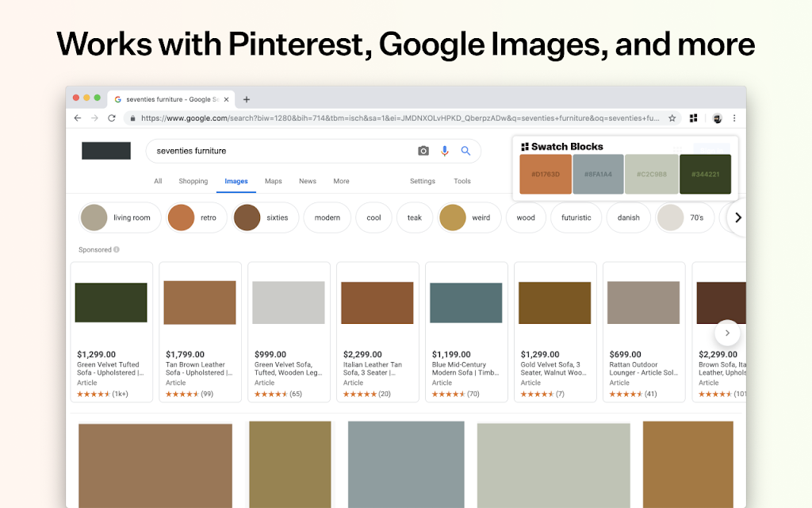Viewport: 812px width, 508px height.
Task: Open the search Tools
Action: [x=462, y=181]
